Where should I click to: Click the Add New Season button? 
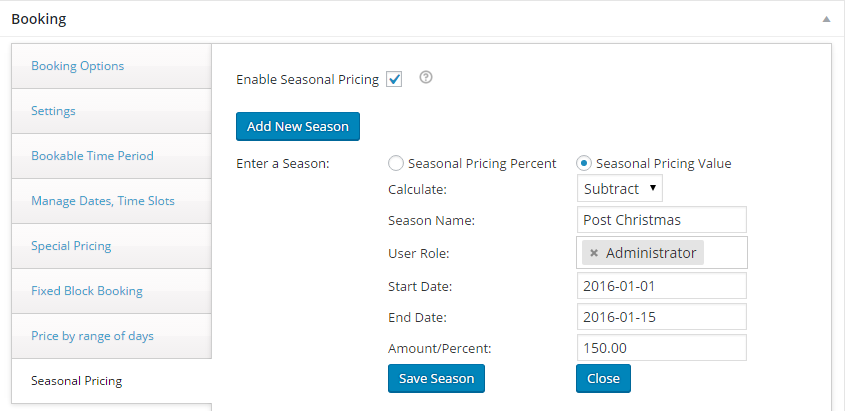(297, 127)
